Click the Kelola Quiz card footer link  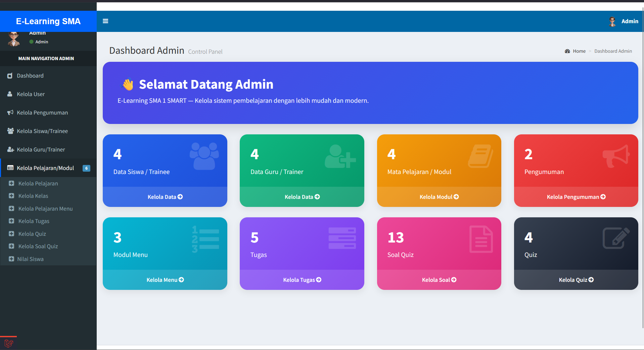click(x=576, y=280)
